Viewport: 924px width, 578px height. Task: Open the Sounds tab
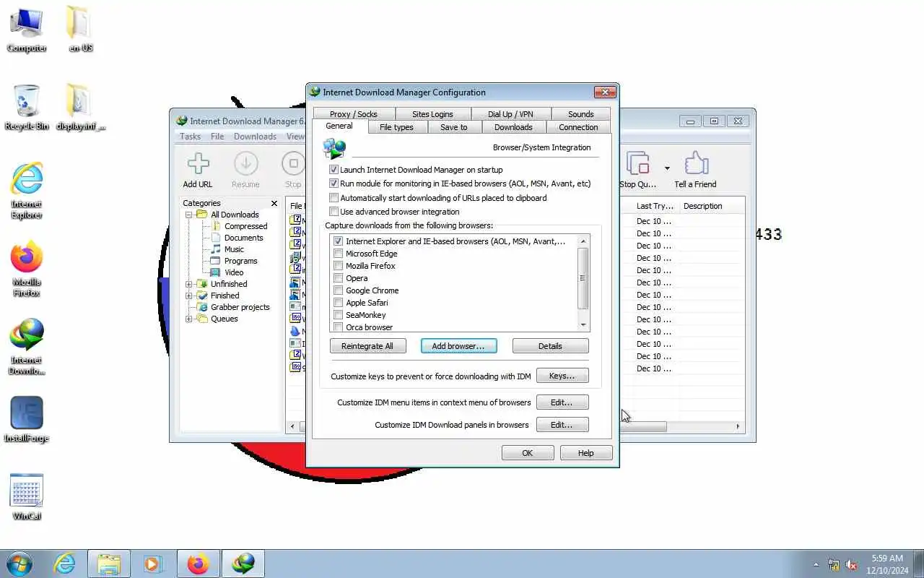point(580,114)
